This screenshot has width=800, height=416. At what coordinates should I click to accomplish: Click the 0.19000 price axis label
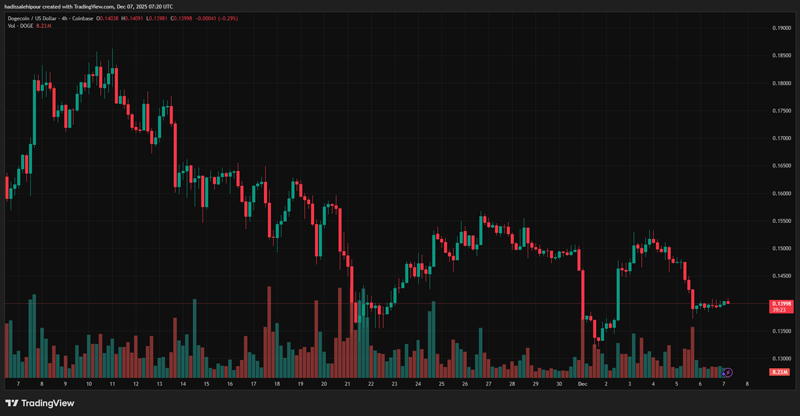(x=782, y=28)
